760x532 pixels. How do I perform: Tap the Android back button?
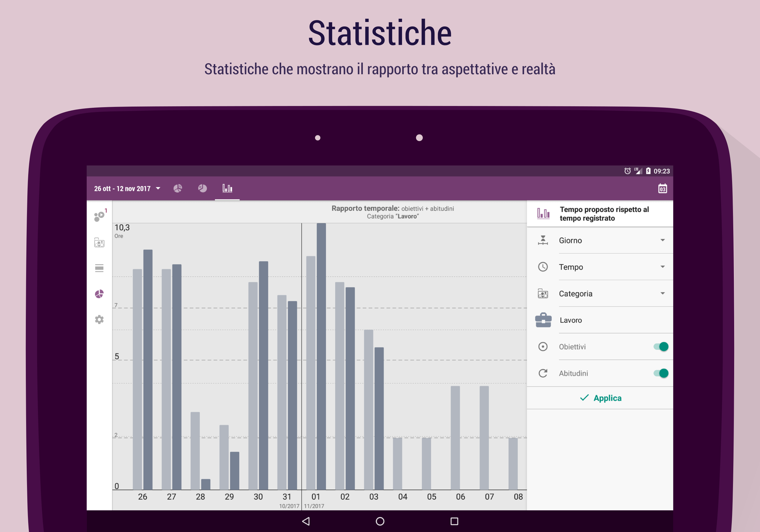click(x=306, y=521)
